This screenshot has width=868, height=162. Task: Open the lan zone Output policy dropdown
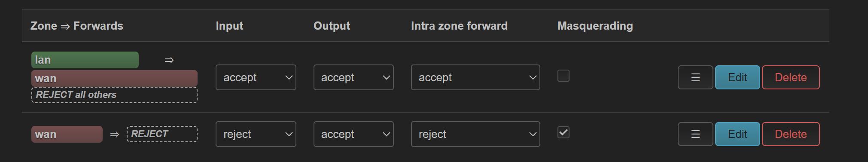353,77
